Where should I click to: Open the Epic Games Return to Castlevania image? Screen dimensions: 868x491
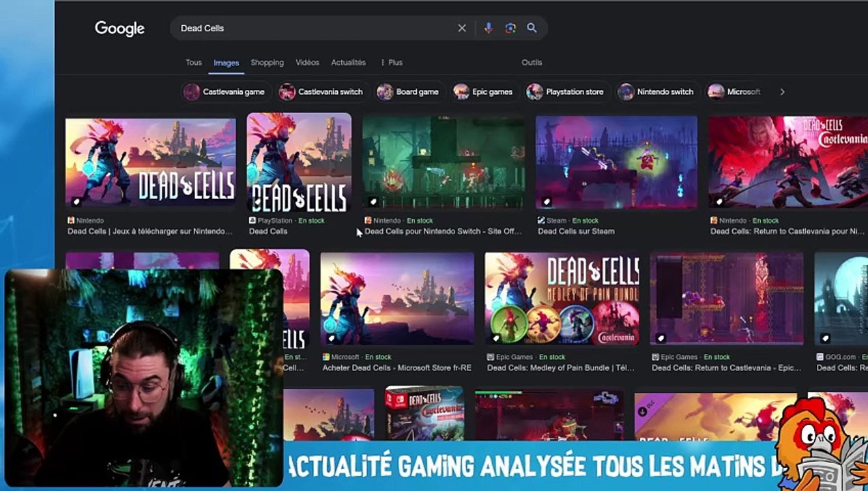(727, 299)
